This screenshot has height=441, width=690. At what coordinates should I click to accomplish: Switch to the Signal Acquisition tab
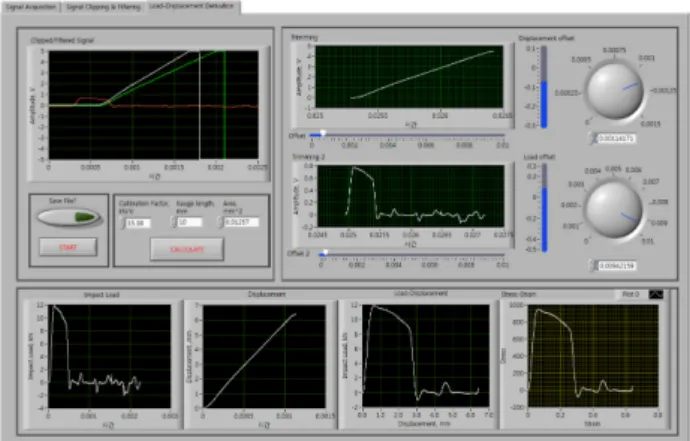pyautogui.click(x=31, y=7)
